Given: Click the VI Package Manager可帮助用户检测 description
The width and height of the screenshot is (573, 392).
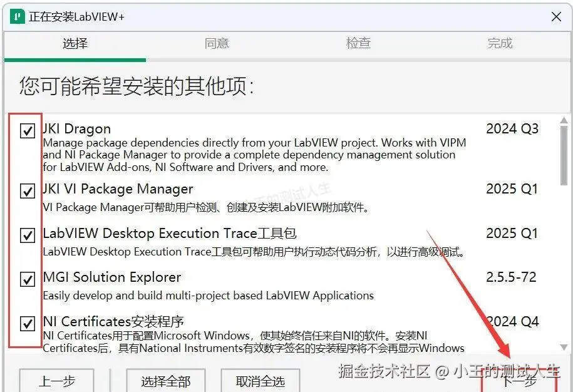Looking at the screenshot, I should [206, 207].
